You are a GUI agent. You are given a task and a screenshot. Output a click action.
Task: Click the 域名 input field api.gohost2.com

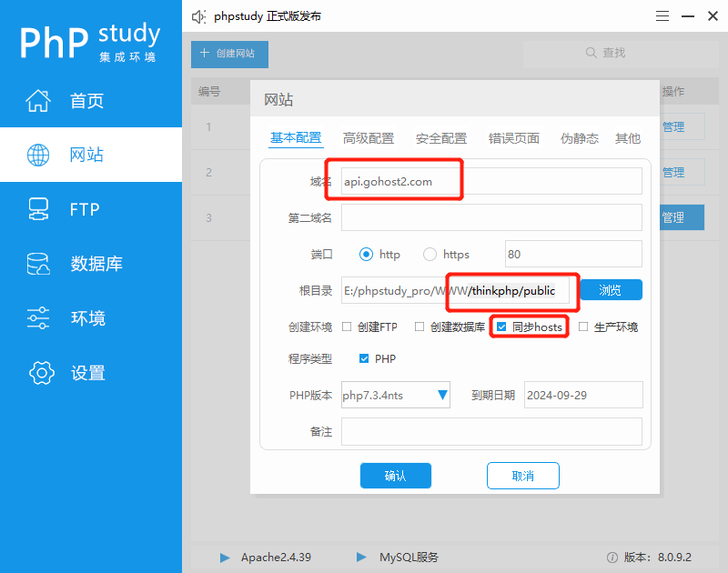pyautogui.click(x=491, y=181)
